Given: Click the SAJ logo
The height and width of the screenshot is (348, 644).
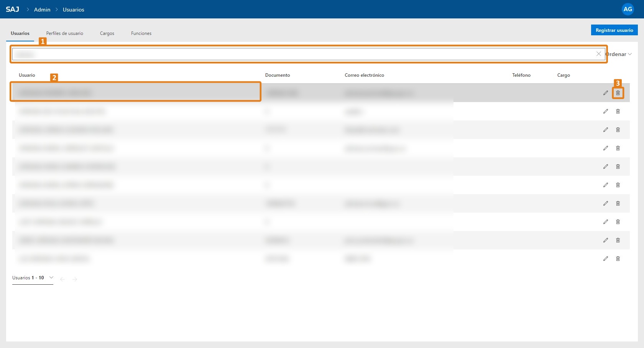Looking at the screenshot, I should pos(12,9).
